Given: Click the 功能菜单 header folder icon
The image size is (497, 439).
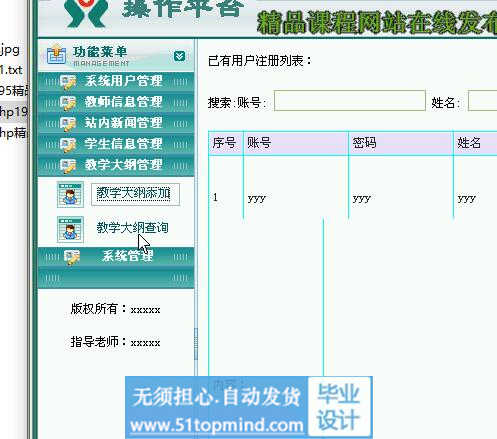Looking at the screenshot, I should (x=56, y=54).
